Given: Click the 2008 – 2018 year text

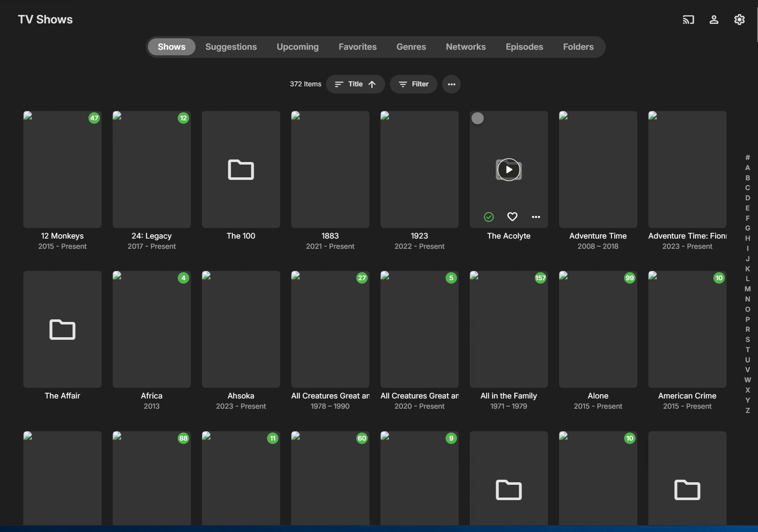Looking at the screenshot, I should [598, 247].
